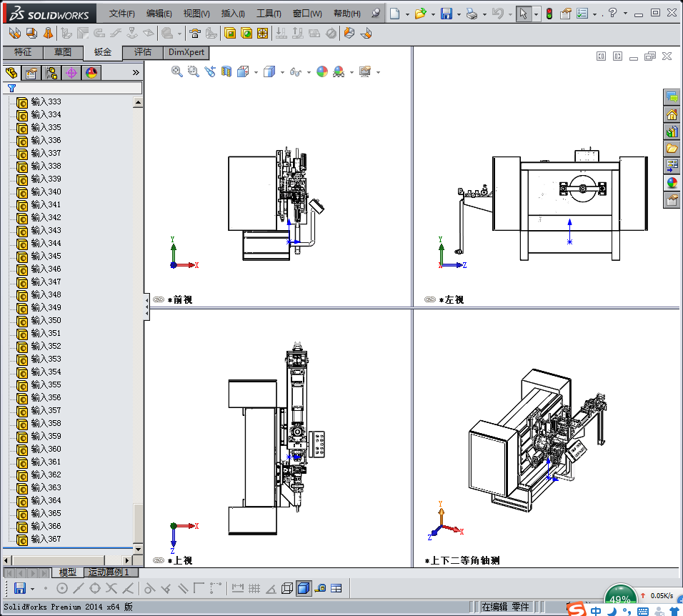This screenshot has width=683, height=616.
Task: Toggle the table icon in bottom toolbar
Action: click(336, 589)
